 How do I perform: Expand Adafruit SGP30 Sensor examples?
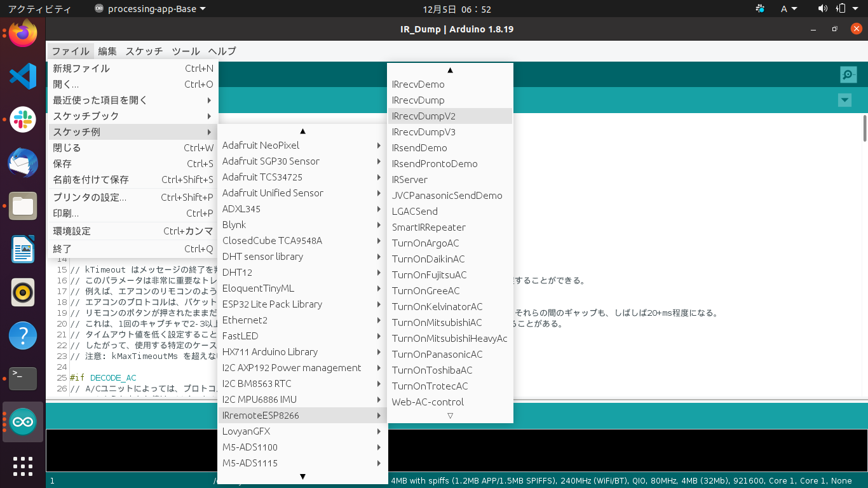click(x=302, y=161)
